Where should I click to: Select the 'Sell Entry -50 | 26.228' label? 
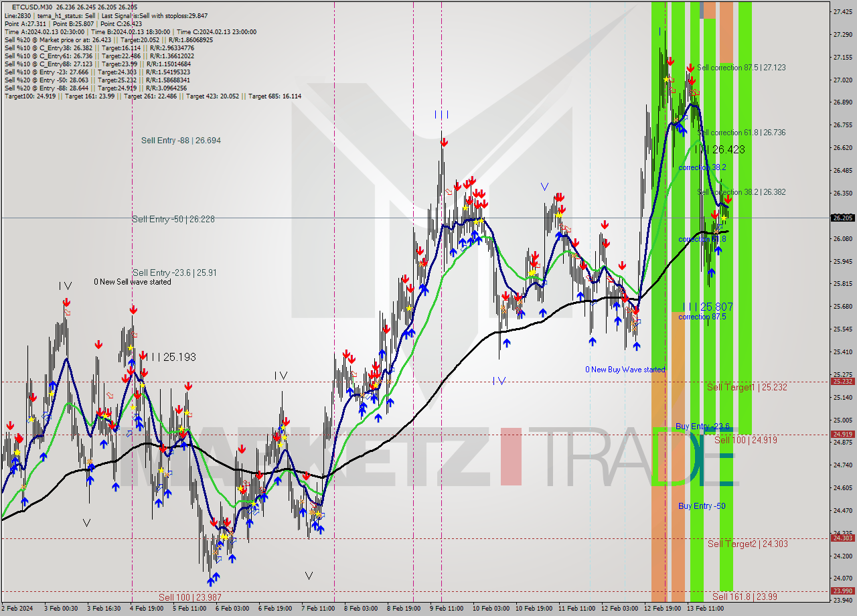(173, 219)
